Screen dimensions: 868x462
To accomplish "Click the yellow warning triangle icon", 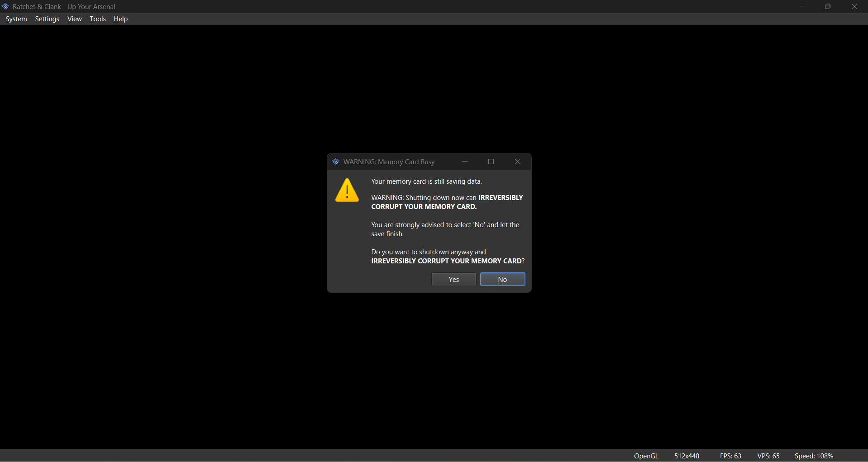I will [x=347, y=190].
